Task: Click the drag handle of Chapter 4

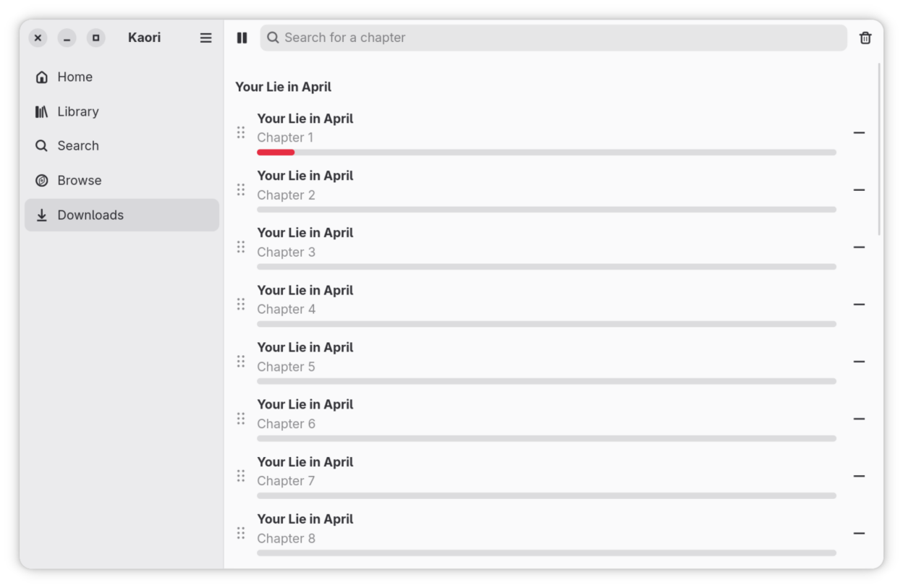Action: (x=241, y=304)
